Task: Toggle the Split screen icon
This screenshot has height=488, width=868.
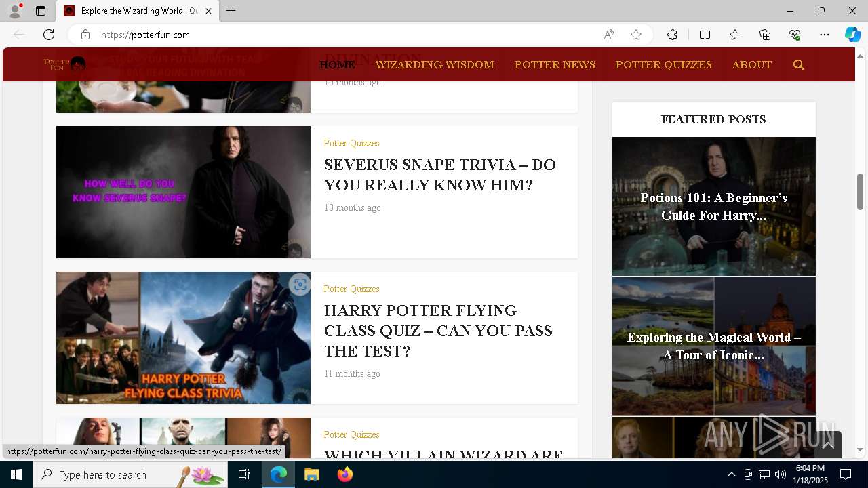Action: click(x=705, y=35)
